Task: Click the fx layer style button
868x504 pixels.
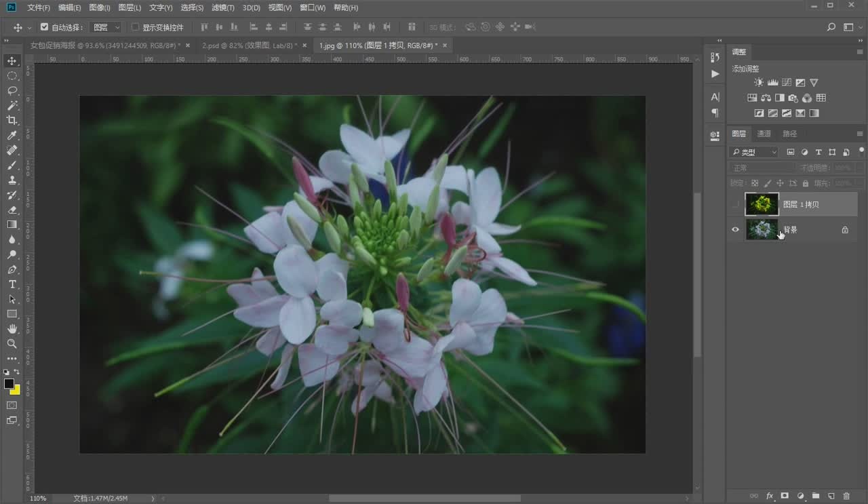Action: tap(770, 496)
